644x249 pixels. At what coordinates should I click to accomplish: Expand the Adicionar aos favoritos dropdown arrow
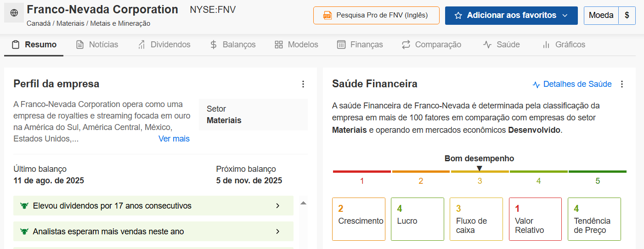[565, 16]
